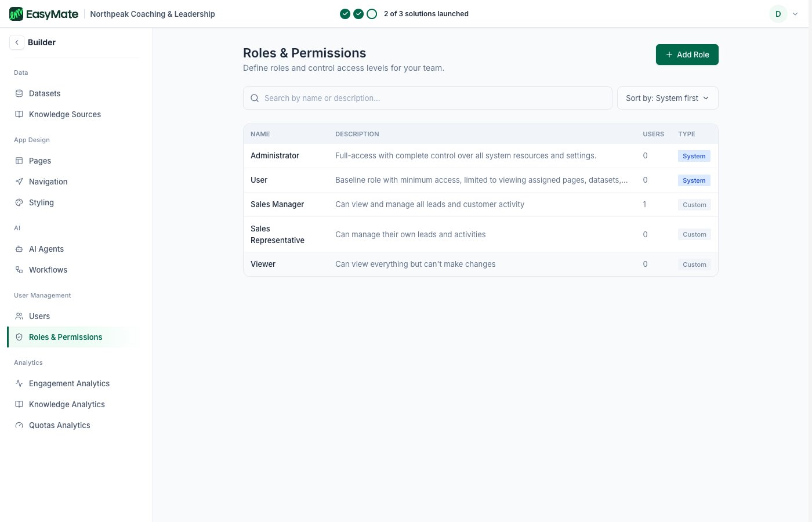Open the User role row

pyautogui.click(x=481, y=180)
